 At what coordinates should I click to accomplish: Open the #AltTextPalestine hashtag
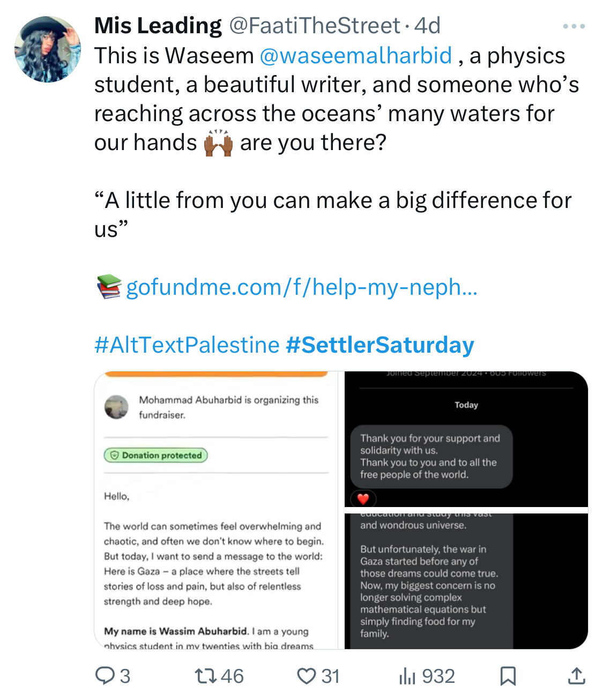(187, 345)
